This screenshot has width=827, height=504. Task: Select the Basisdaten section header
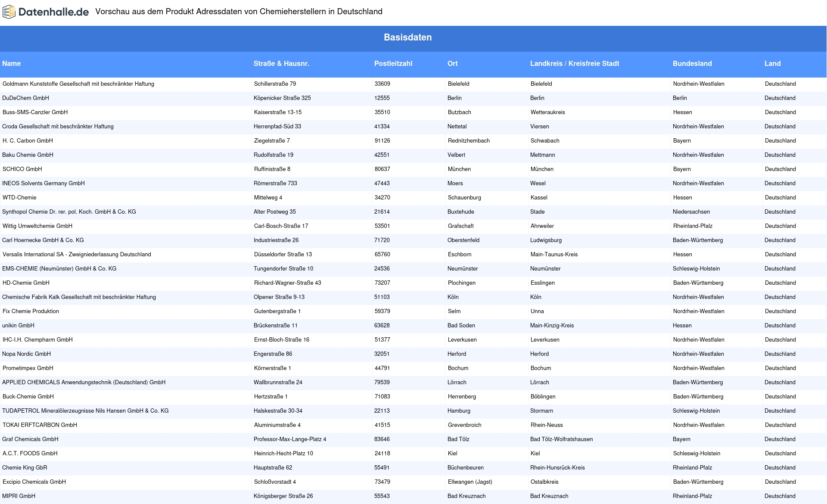(407, 37)
